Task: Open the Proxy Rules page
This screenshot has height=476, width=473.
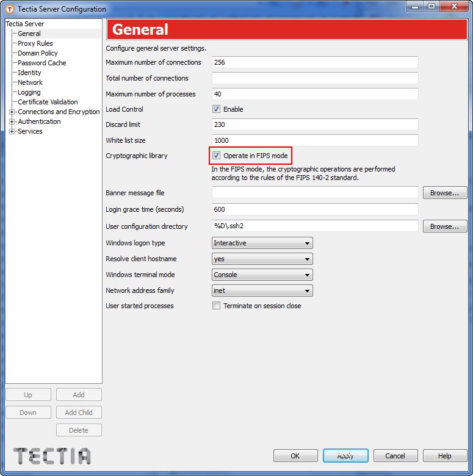Action: pos(35,43)
